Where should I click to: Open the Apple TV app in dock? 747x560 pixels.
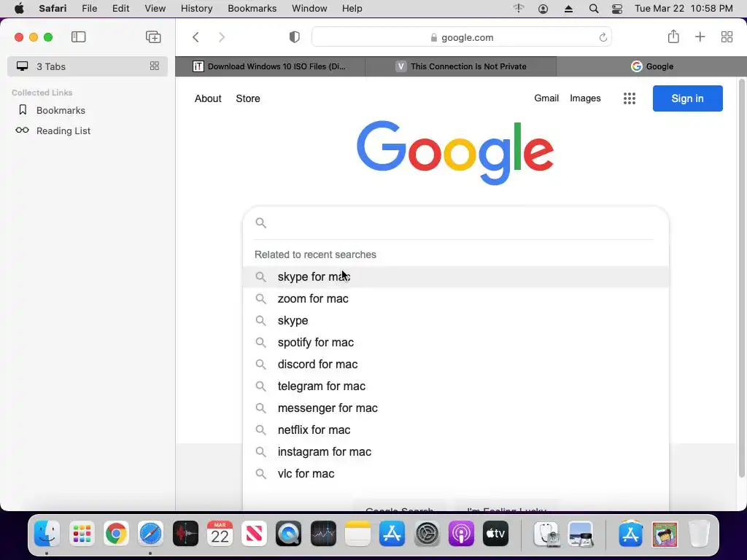point(496,534)
